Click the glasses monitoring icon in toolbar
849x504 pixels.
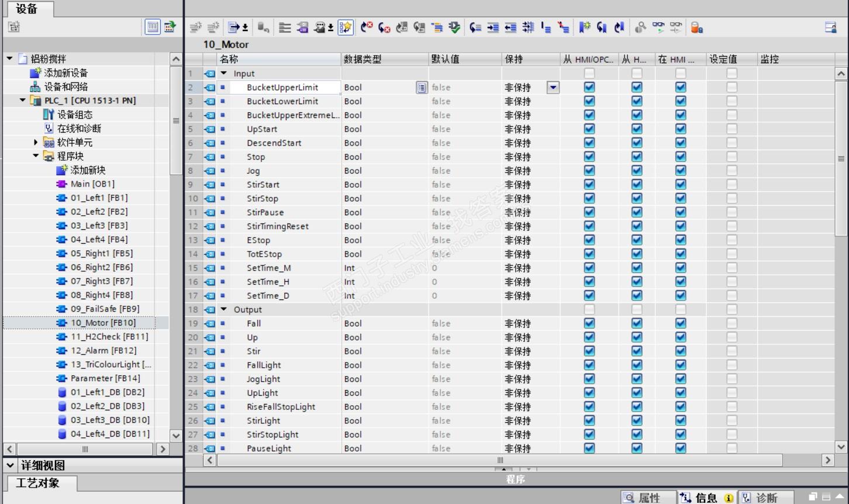click(658, 27)
